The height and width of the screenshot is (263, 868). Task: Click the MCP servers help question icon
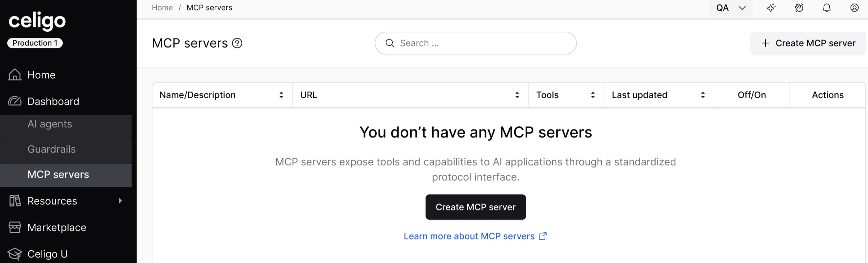[237, 43]
